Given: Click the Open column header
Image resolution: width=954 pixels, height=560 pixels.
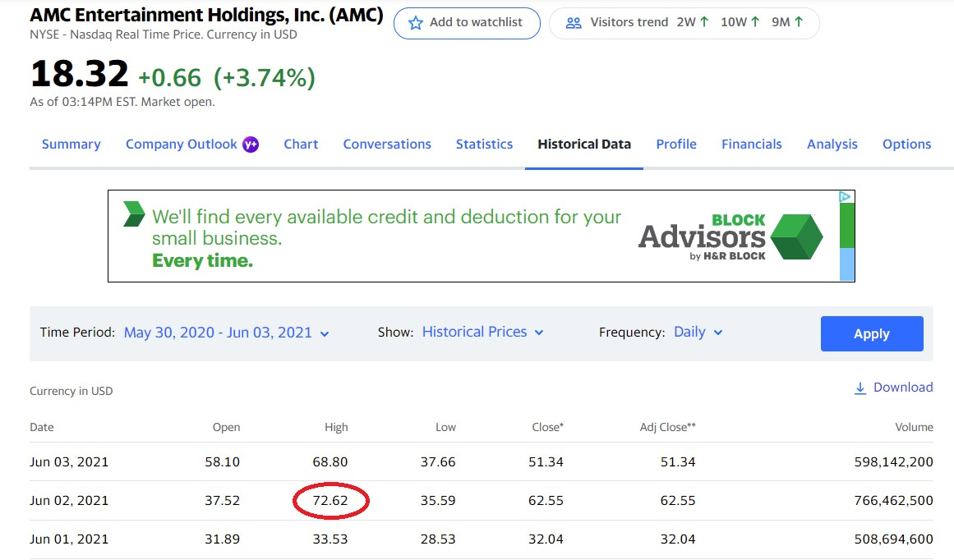Looking at the screenshot, I should [x=226, y=428].
